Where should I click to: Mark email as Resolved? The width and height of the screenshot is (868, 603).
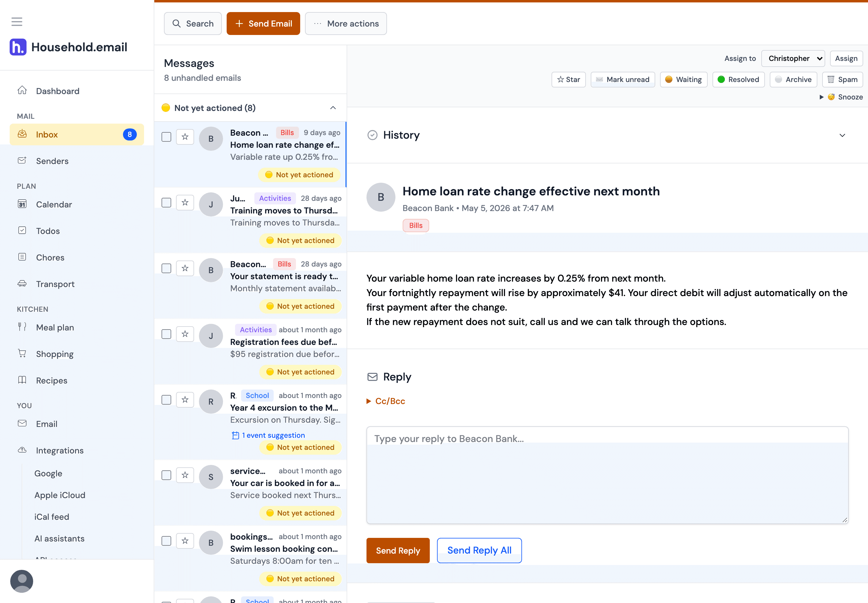click(738, 79)
